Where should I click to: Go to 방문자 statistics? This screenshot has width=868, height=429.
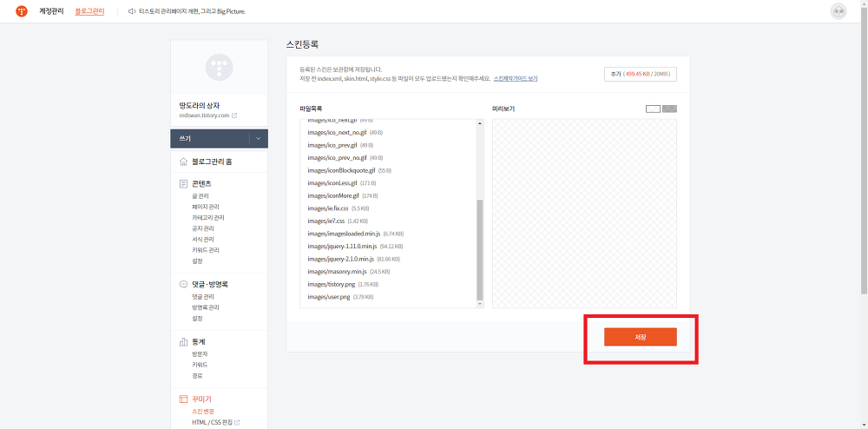pos(200,353)
